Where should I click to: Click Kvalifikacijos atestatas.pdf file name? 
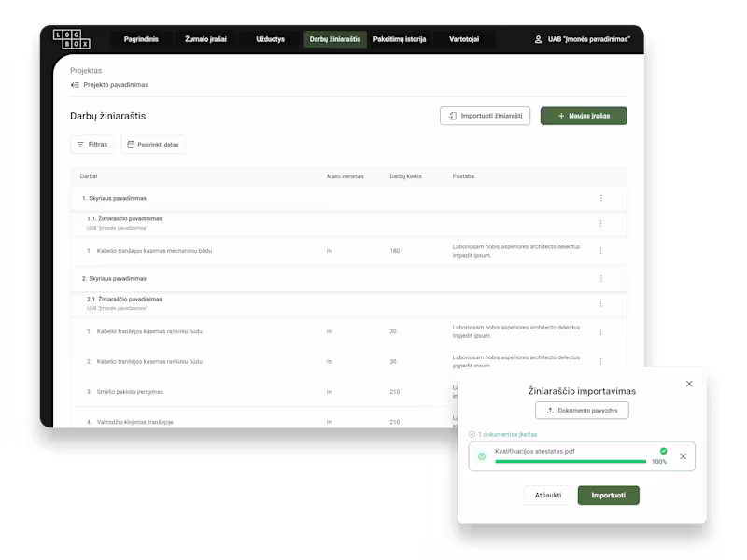coord(534,451)
